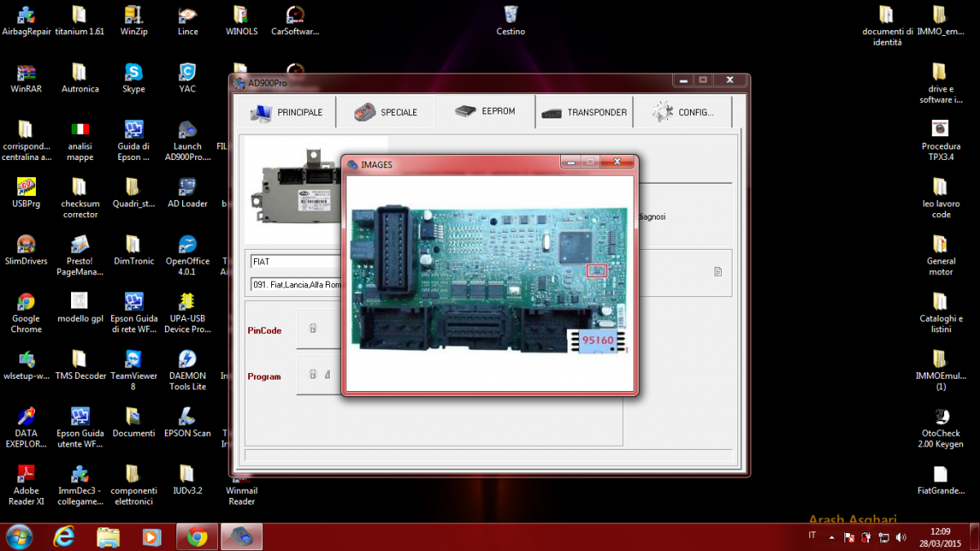This screenshot has height=551, width=980.
Task: Launch WinRAR from desktop
Action: pyautogui.click(x=26, y=78)
